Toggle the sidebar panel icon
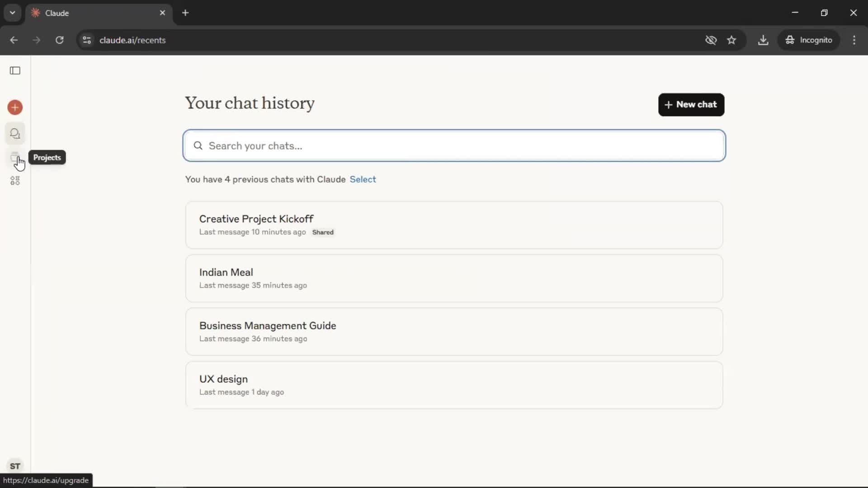Image resolution: width=868 pixels, height=488 pixels. [x=15, y=70]
